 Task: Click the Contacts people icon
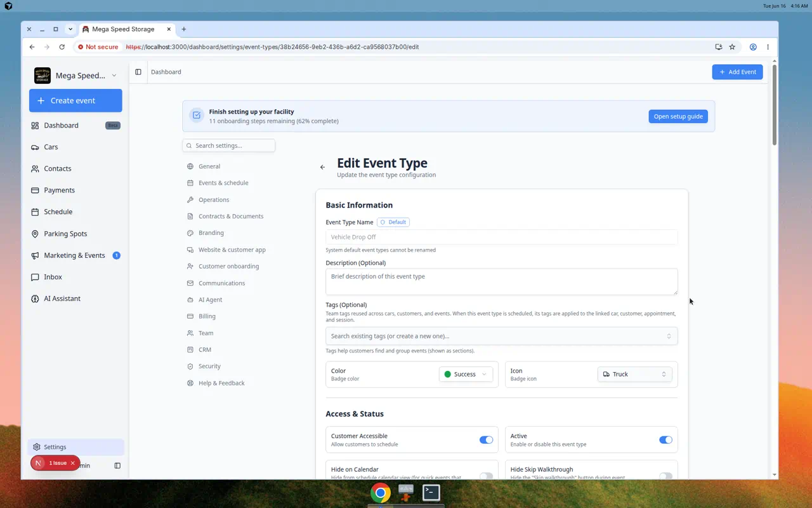pos(35,169)
